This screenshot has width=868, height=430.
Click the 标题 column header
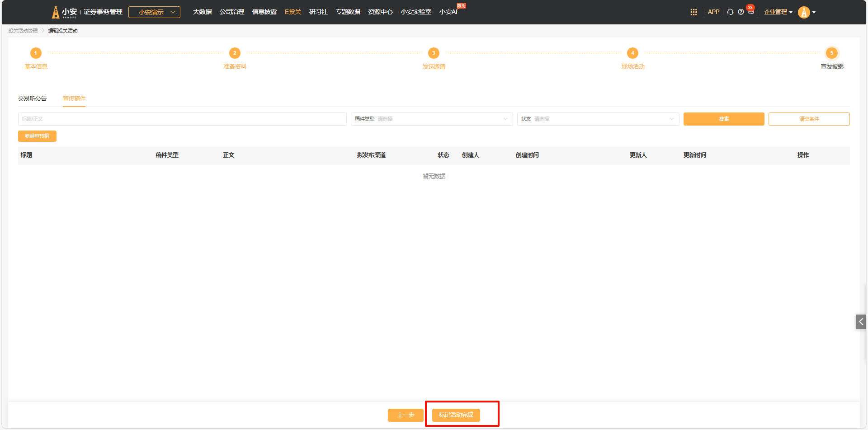coord(26,155)
